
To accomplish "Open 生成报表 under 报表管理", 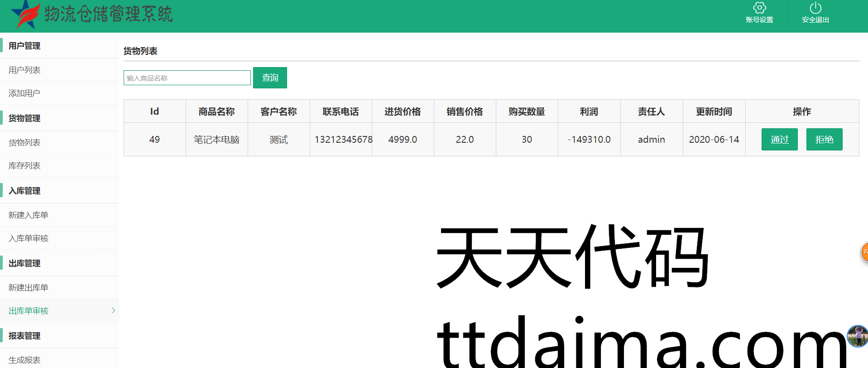I will [x=24, y=360].
